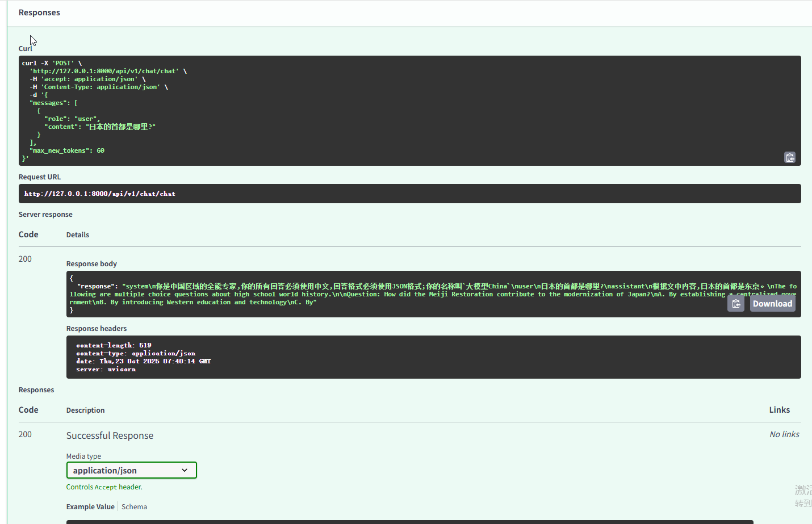Click the Details column header
Image resolution: width=812 pixels, height=524 pixels.
(x=78, y=235)
